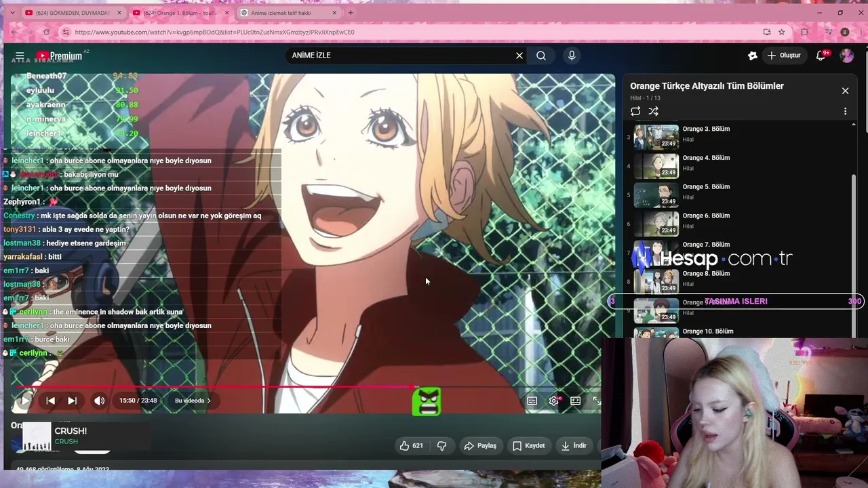Open the YouTube guide hamburger menu
Screen dimensions: 868x488
[x=20, y=56]
